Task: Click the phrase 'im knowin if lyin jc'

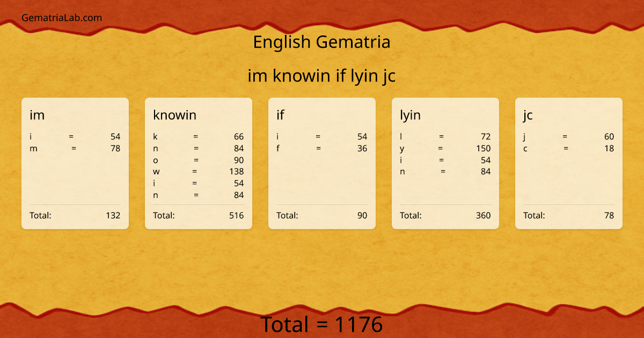Action: pyautogui.click(x=321, y=76)
